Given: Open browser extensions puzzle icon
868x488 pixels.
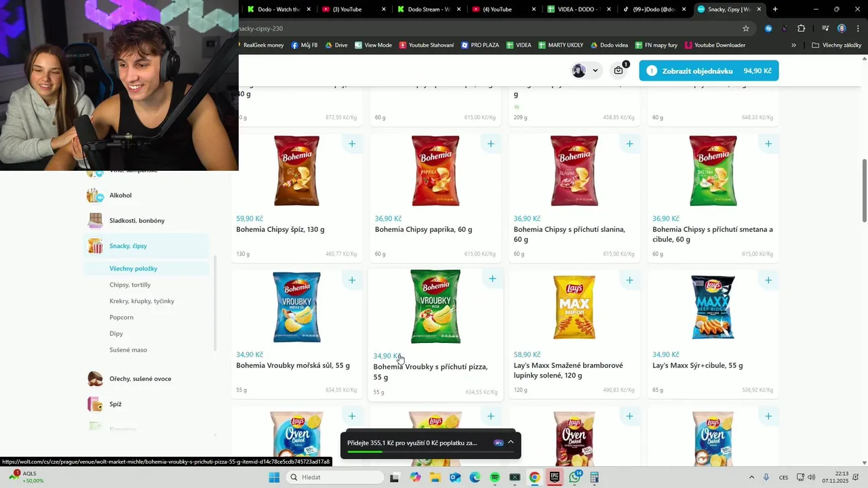Looking at the screenshot, I should click(x=802, y=28).
